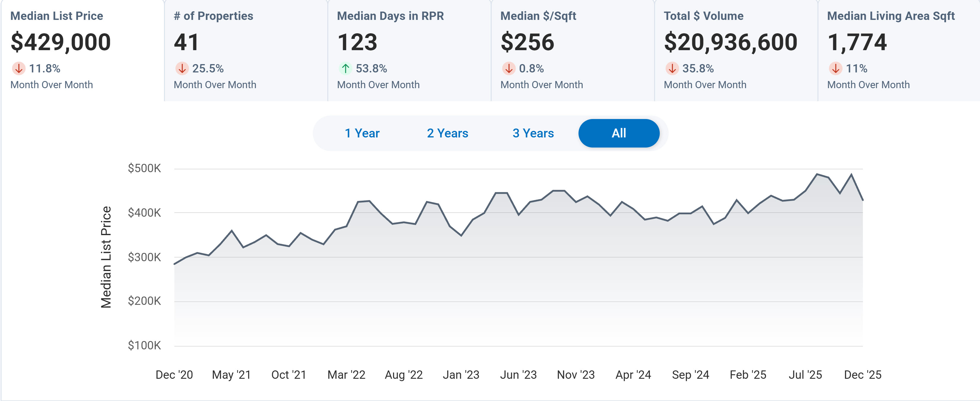This screenshot has height=401, width=980.
Task: Click down arrow icon beside 25.5%
Action: [182, 69]
